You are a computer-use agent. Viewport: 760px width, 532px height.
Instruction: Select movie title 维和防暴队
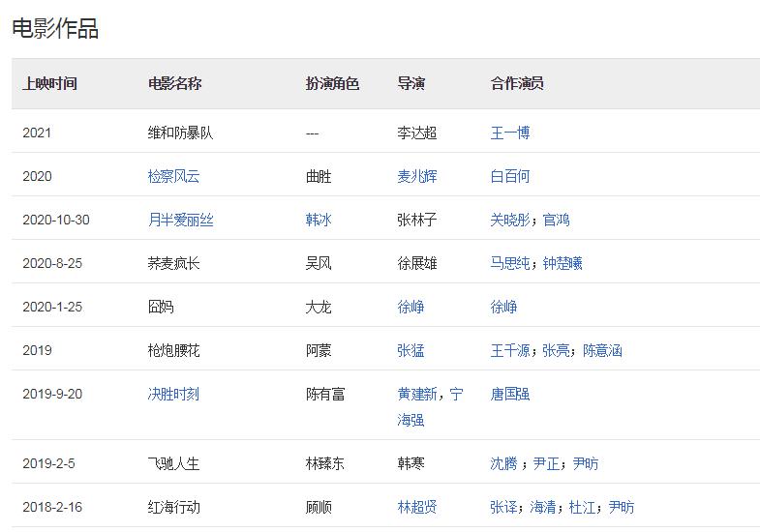tap(180, 133)
